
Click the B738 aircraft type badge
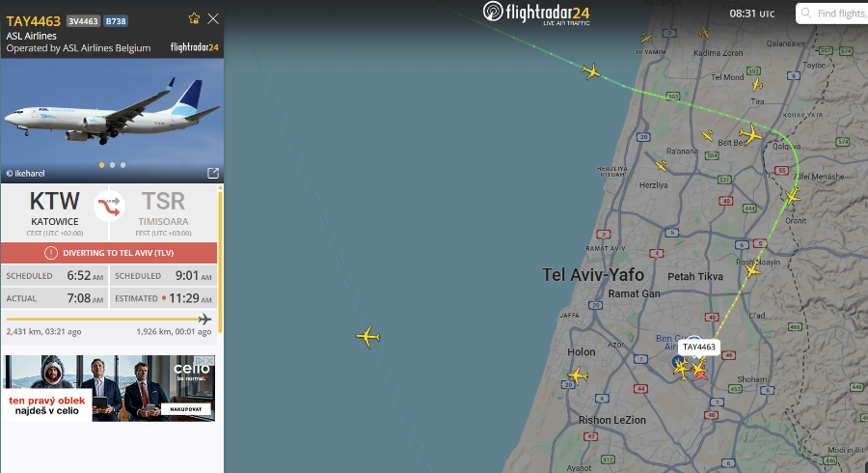pos(116,21)
